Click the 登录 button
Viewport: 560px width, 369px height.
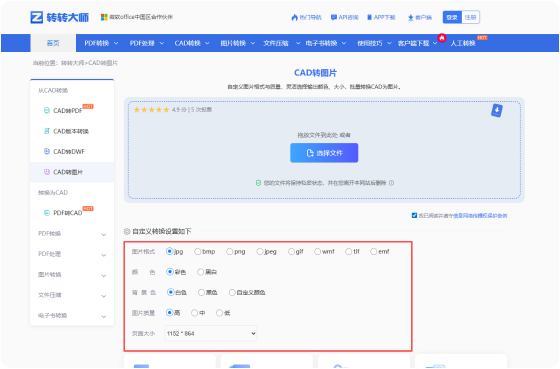pos(452,17)
